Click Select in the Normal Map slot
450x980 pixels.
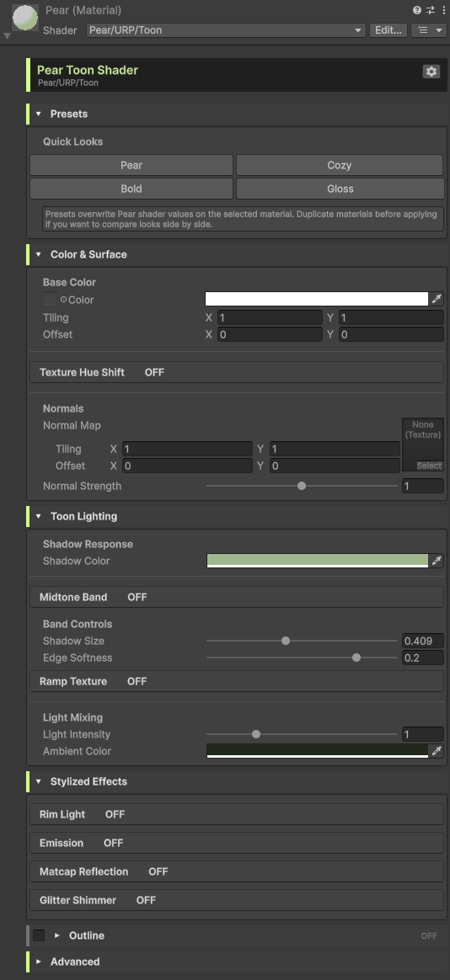429,466
